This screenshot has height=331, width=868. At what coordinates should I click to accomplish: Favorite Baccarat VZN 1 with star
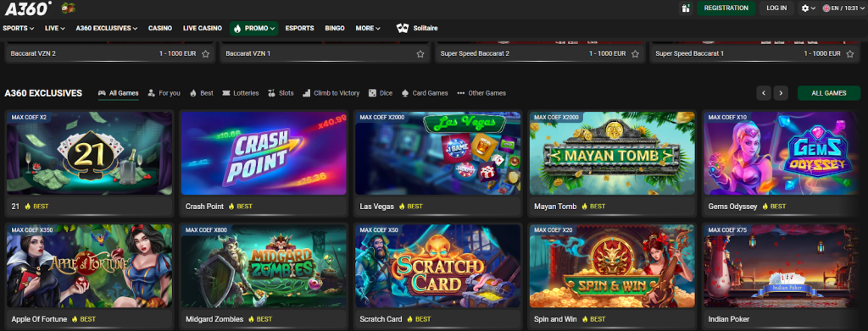tap(420, 54)
